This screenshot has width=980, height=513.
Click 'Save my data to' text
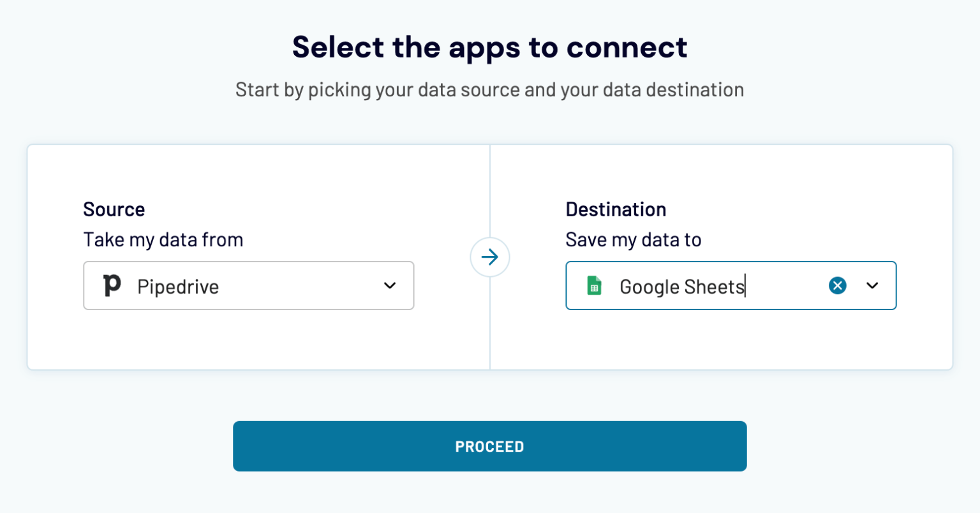pyautogui.click(x=633, y=240)
